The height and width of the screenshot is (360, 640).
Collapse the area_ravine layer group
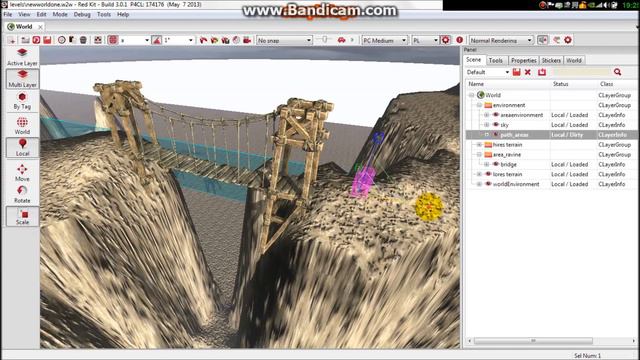479,155
